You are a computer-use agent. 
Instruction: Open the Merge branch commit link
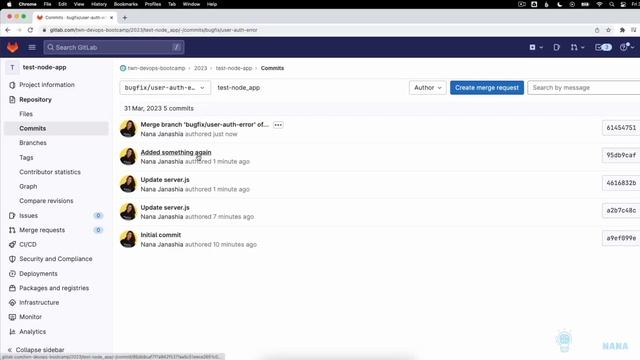(x=204, y=124)
